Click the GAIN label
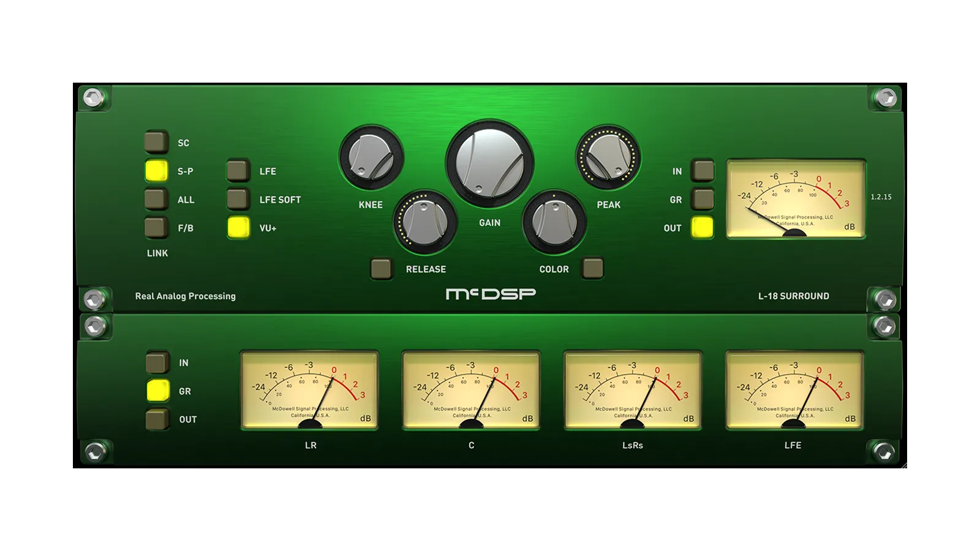The image size is (980, 551). pyautogui.click(x=489, y=223)
